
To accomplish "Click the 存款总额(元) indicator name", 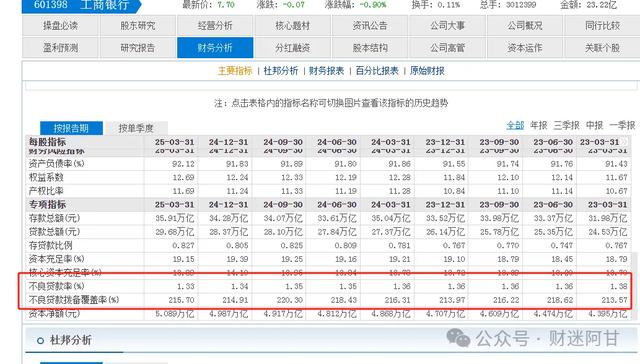I will pos(54,218).
